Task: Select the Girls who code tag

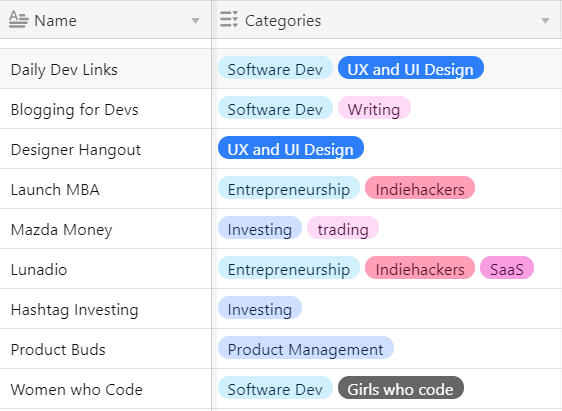Action: pyautogui.click(x=401, y=389)
